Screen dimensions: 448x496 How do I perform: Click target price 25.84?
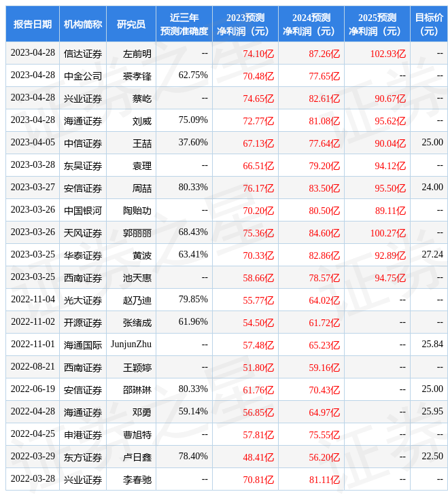click(432, 344)
